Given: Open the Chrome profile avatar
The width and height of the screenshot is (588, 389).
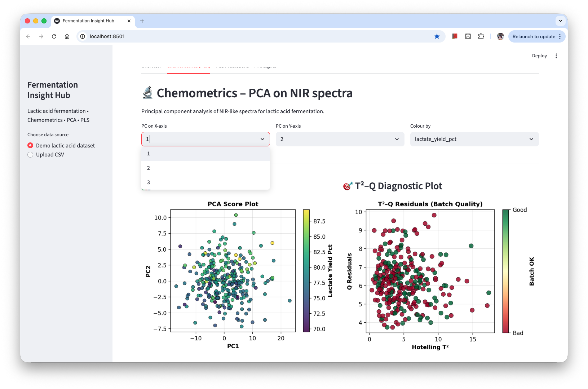Looking at the screenshot, I should 500,36.
